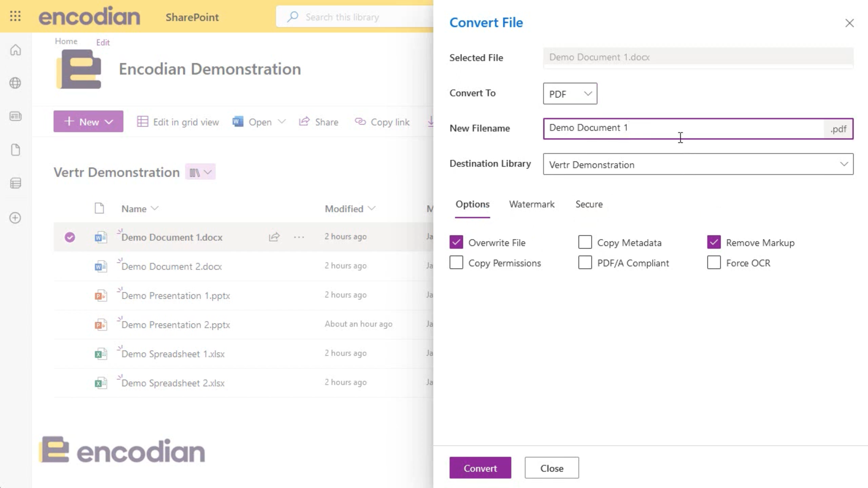Open Demo Presentation 2.pptx
This screenshot has width=868, height=488.
pyautogui.click(x=175, y=325)
